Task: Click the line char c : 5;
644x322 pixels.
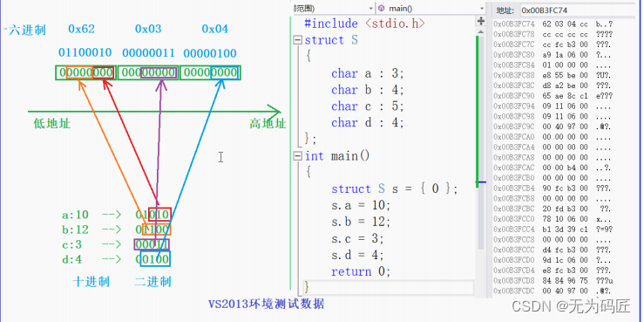Action: pos(368,106)
